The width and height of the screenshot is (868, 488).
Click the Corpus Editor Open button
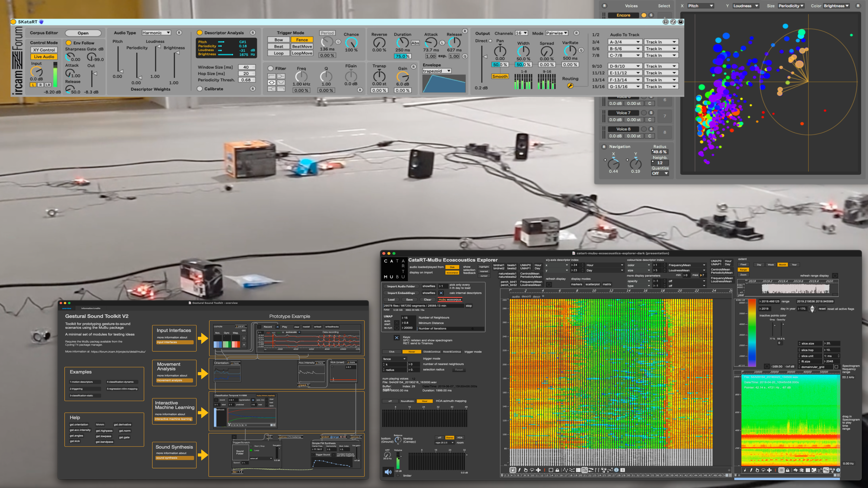(x=83, y=33)
